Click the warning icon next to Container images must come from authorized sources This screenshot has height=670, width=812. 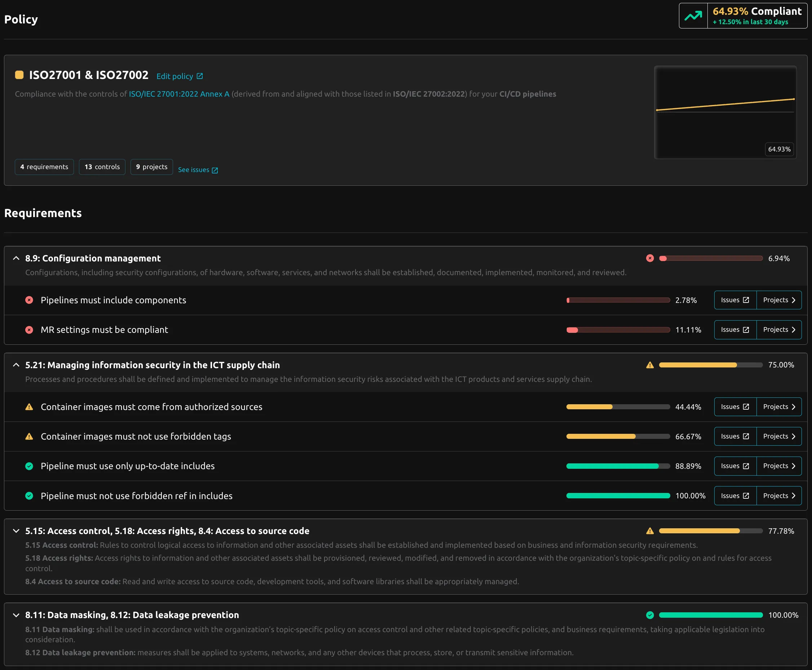click(29, 406)
